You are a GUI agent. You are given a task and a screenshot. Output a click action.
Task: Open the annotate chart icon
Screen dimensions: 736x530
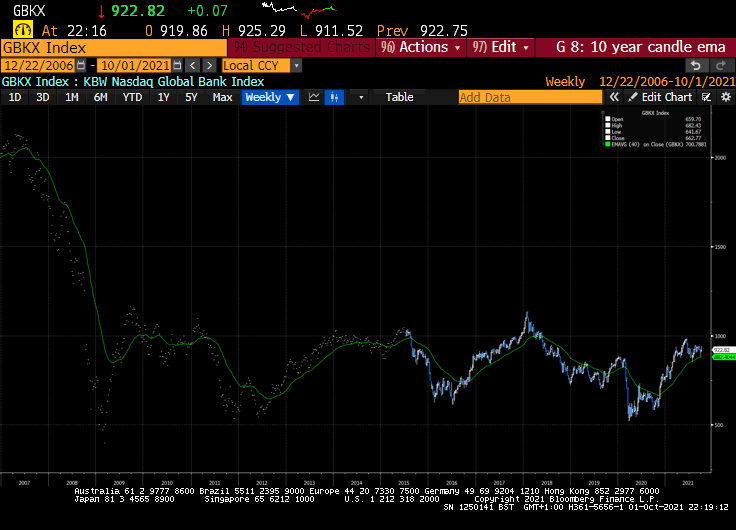click(x=706, y=97)
